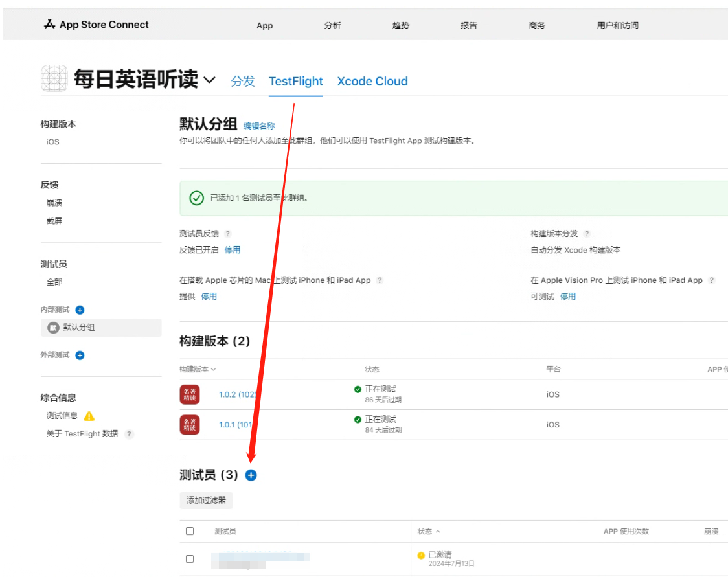Open help for 关于 TestFlight 数据

coord(129,434)
